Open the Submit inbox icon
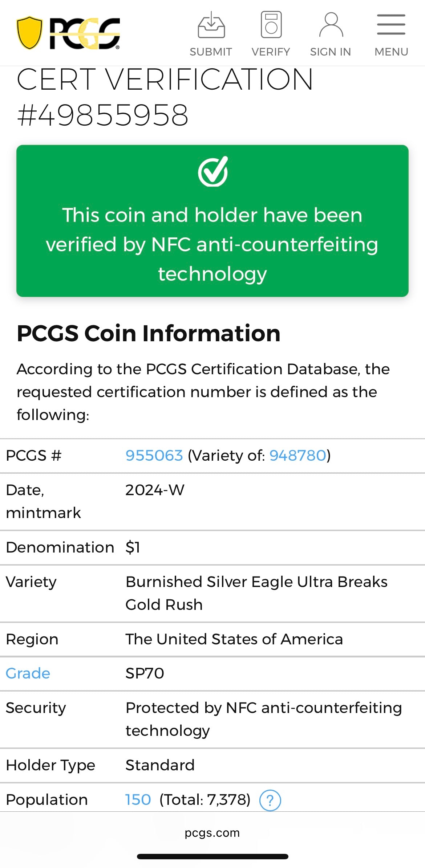 (211, 25)
